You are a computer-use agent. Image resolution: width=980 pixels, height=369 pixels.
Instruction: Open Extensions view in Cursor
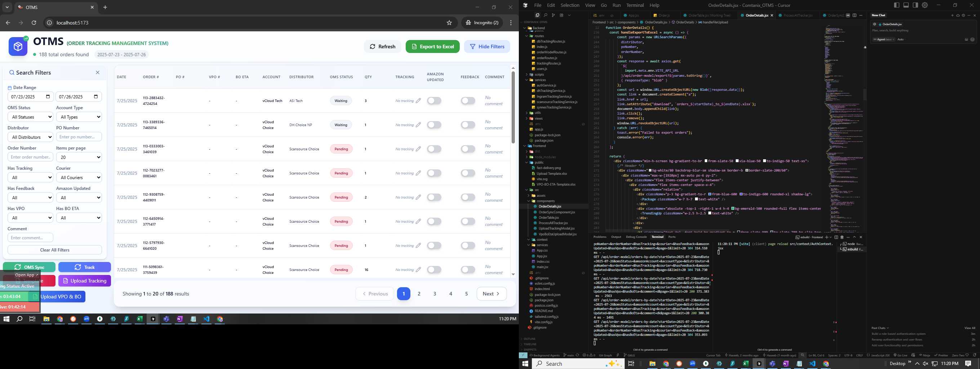(x=561, y=15)
